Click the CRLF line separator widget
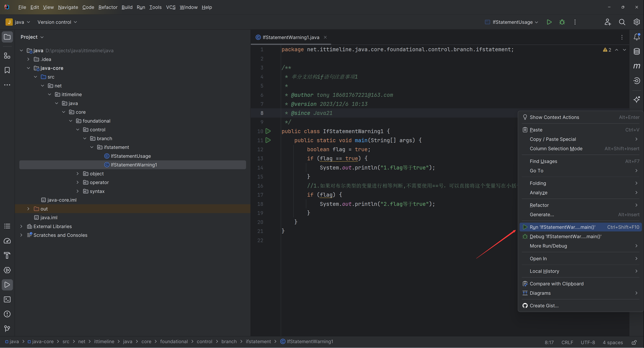The height and width of the screenshot is (348, 644). (x=567, y=342)
